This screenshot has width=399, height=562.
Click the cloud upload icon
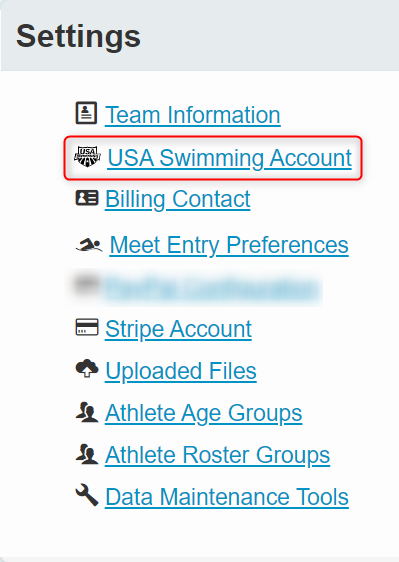point(87,368)
